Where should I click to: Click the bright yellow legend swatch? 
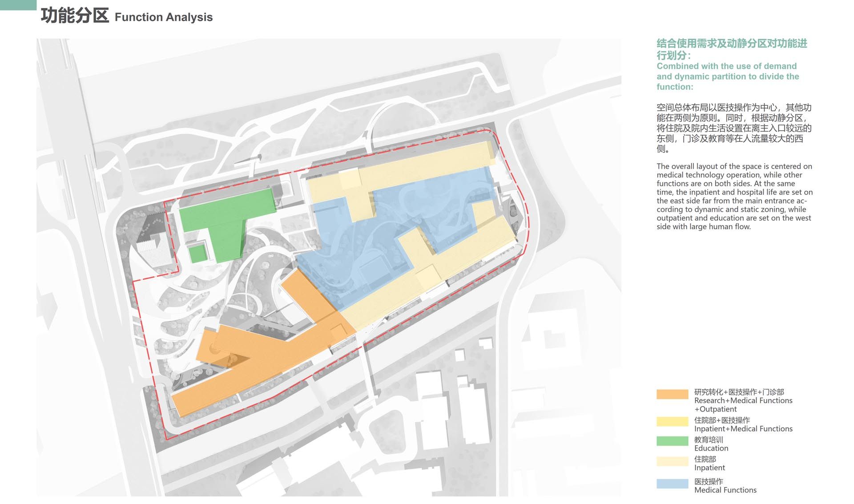click(x=672, y=422)
